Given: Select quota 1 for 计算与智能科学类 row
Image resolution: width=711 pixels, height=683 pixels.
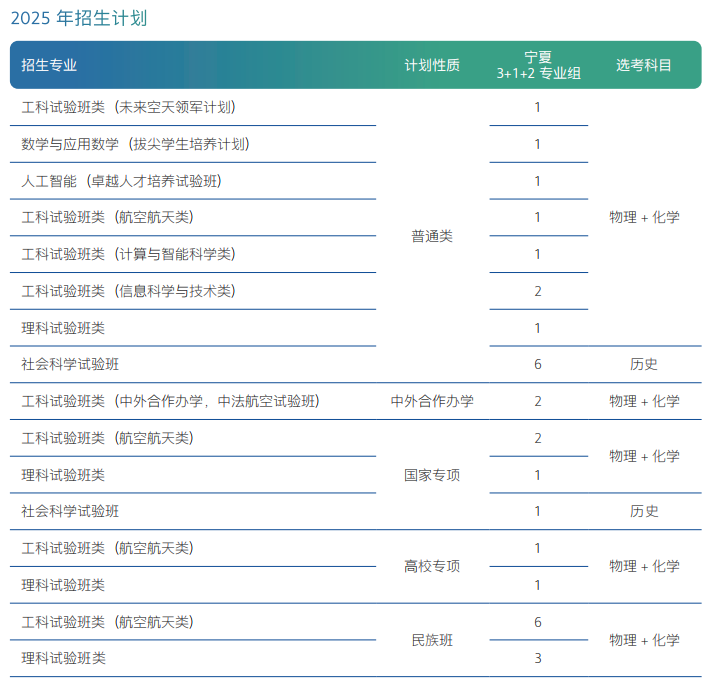Looking at the screenshot, I should [x=538, y=254].
